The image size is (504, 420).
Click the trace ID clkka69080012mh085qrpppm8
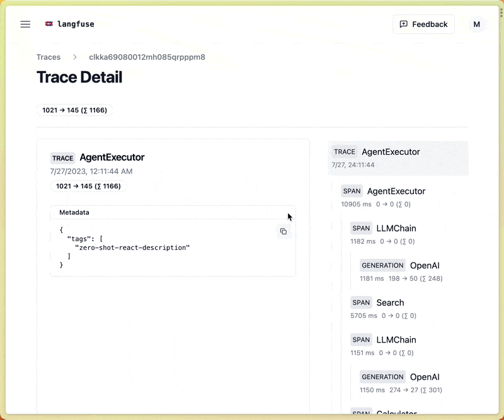pos(145,57)
